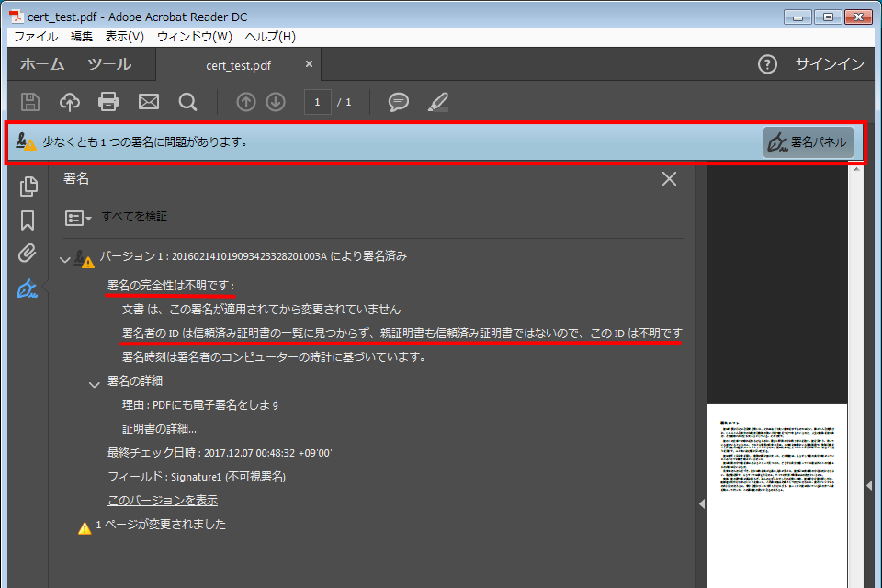Open 証明書の詳細... certificate details
This screenshot has height=588, width=882.
(x=159, y=429)
